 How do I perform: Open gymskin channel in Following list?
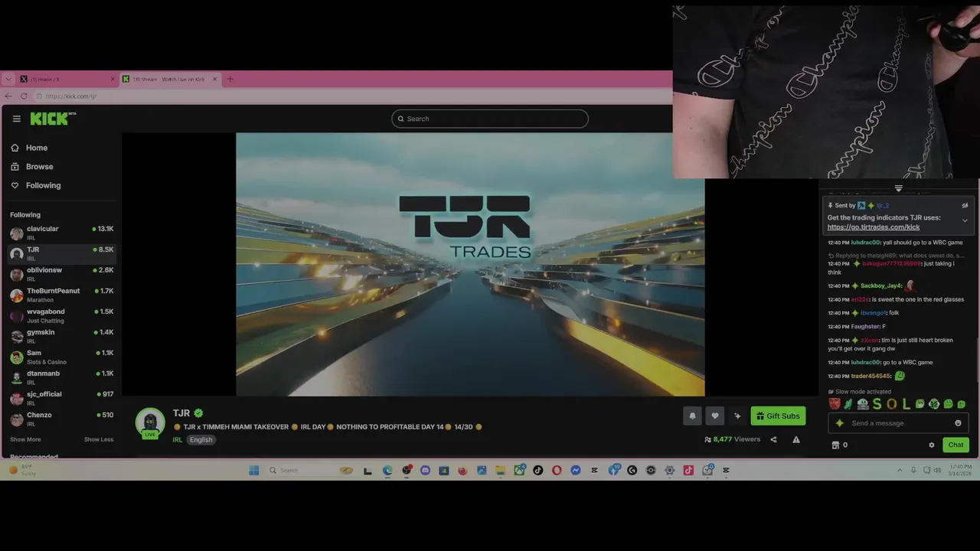coord(61,336)
